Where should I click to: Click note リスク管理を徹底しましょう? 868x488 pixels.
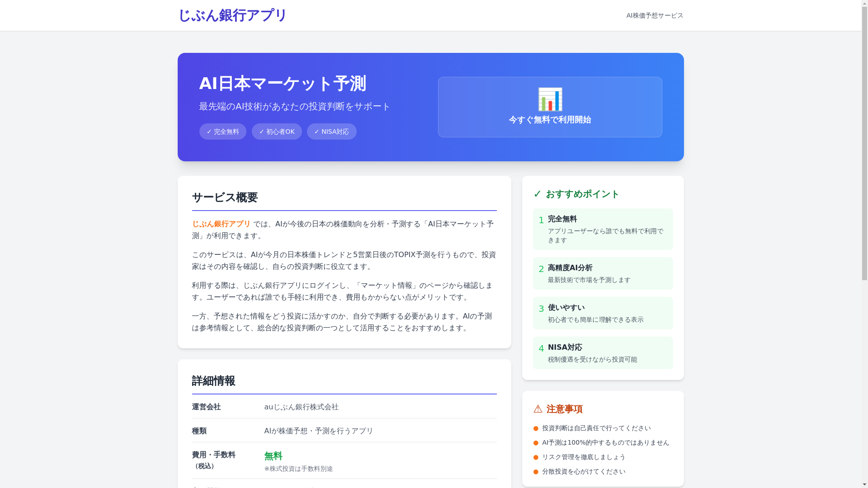coord(584,457)
